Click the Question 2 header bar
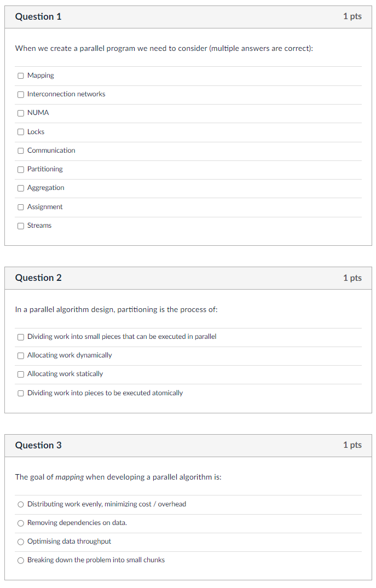This screenshot has width=376, height=588. 38,278
